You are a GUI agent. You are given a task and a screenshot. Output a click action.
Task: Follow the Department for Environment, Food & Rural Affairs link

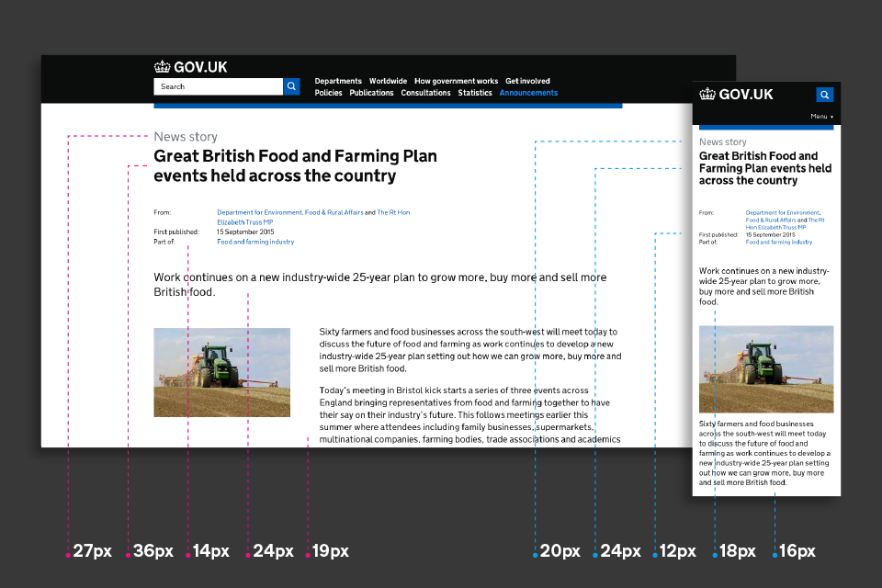(x=290, y=213)
